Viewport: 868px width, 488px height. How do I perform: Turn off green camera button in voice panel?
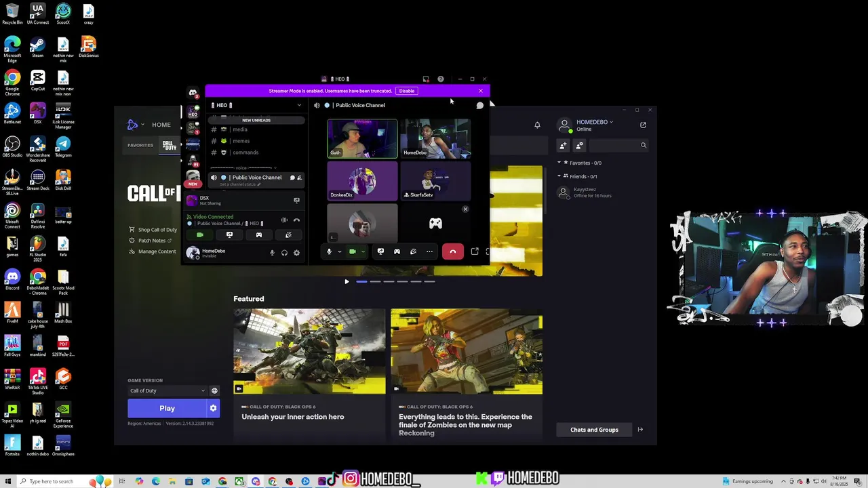200,235
